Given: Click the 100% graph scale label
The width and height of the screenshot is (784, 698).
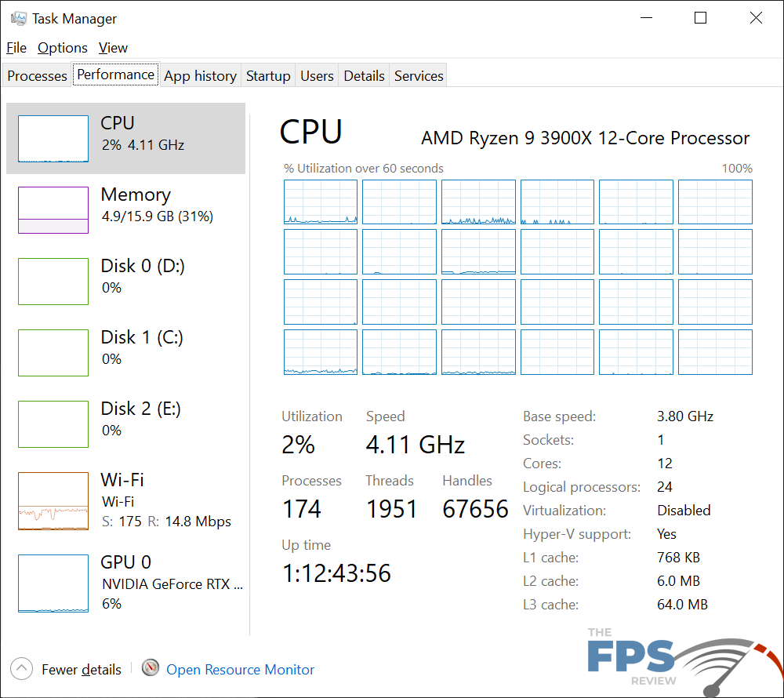Looking at the screenshot, I should (x=737, y=169).
